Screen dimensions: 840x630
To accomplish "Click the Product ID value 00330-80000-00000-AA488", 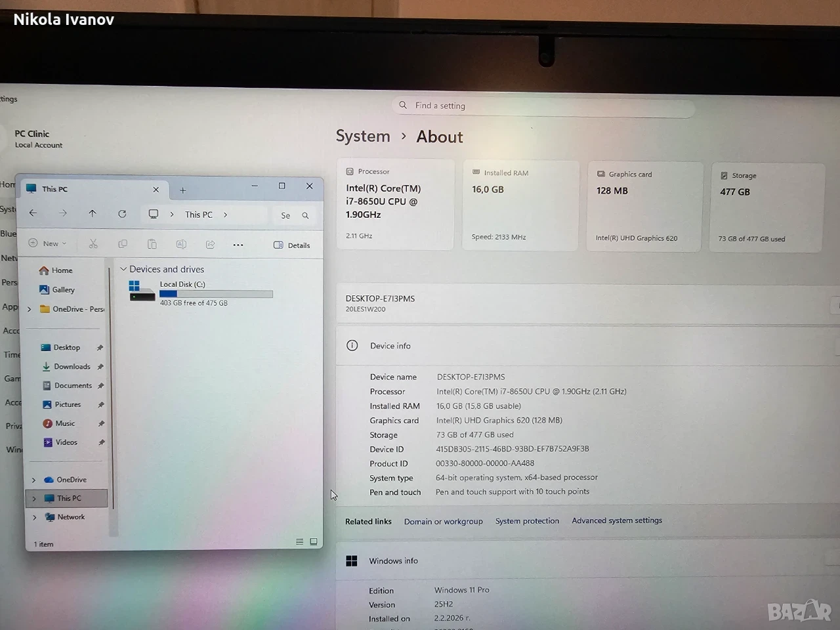I will (485, 463).
